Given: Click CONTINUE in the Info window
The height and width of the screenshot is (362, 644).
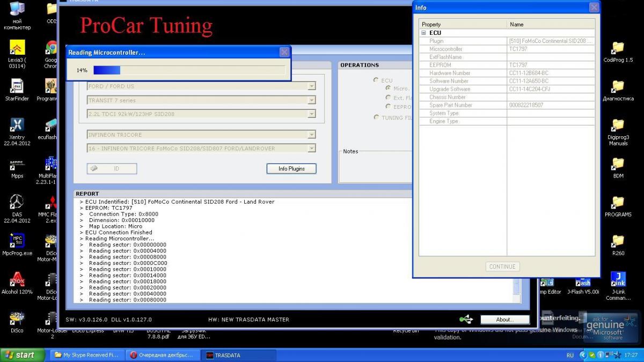Looking at the screenshot, I should tap(502, 267).
